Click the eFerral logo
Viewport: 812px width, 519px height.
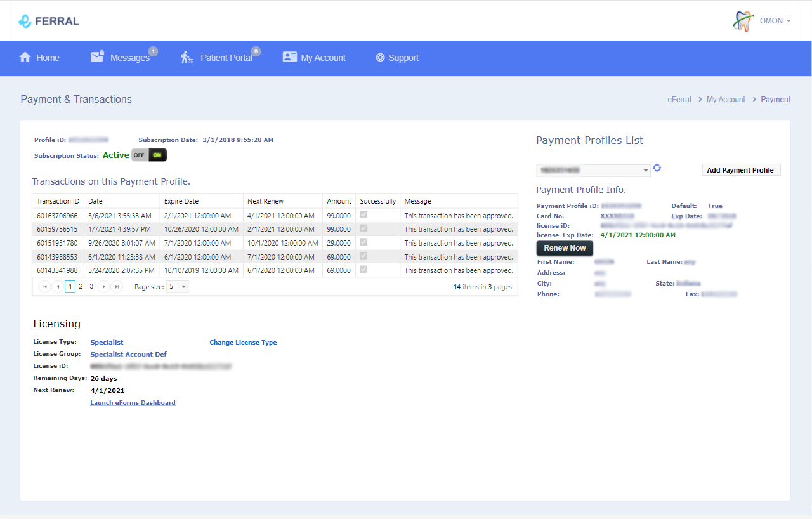click(49, 21)
